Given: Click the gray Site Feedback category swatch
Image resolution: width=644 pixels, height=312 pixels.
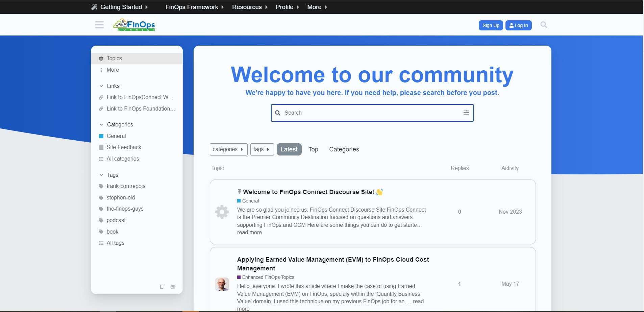Looking at the screenshot, I should click(101, 147).
